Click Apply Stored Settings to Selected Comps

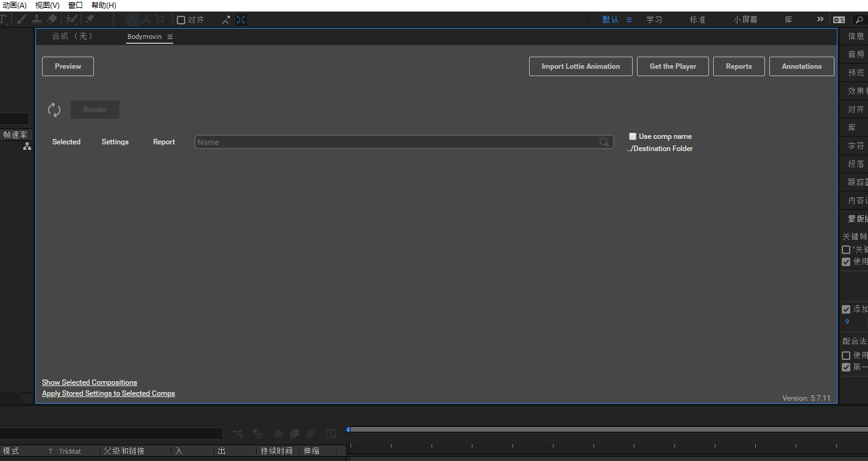(108, 393)
